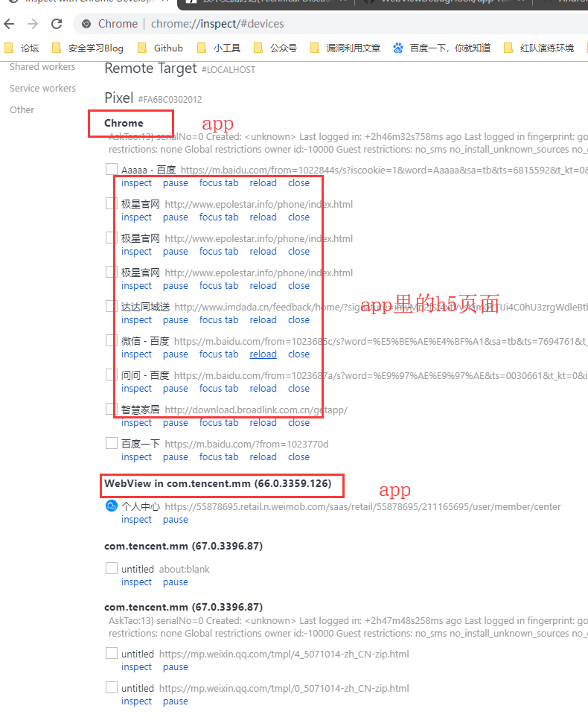Close the 智慧家居 page
Screen dimensions: 588x726
(x=298, y=423)
